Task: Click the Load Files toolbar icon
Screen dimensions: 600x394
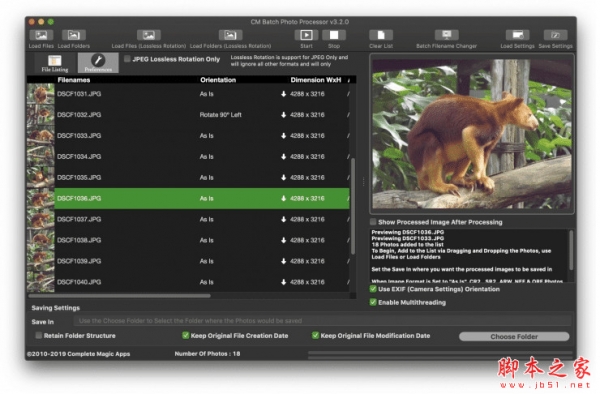Action: (x=41, y=35)
